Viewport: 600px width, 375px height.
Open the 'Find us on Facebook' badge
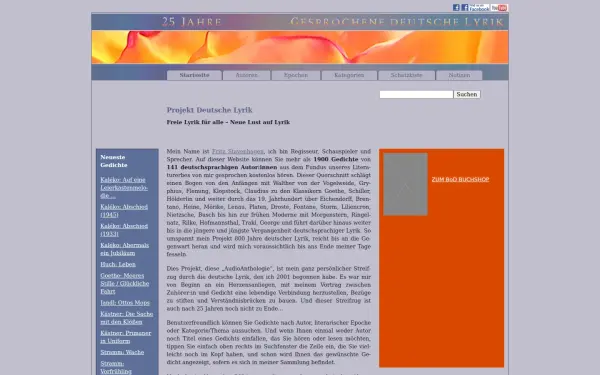tap(475, 8)
